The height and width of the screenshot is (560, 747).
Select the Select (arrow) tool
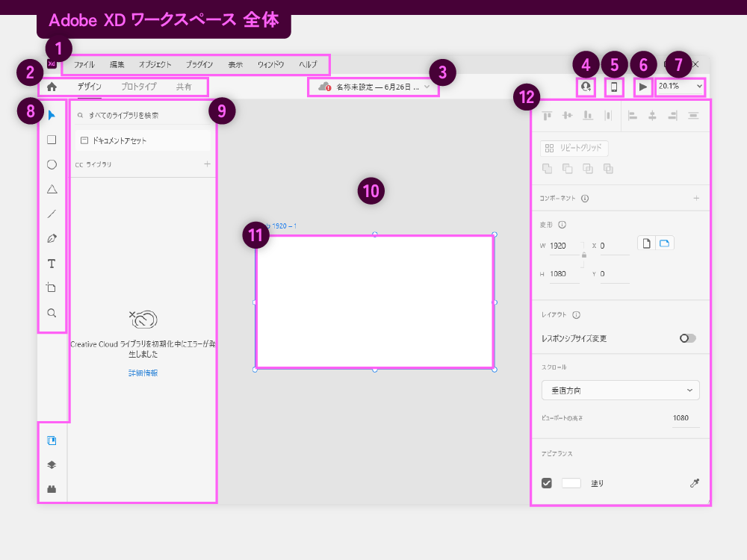[x=52, y=115]
